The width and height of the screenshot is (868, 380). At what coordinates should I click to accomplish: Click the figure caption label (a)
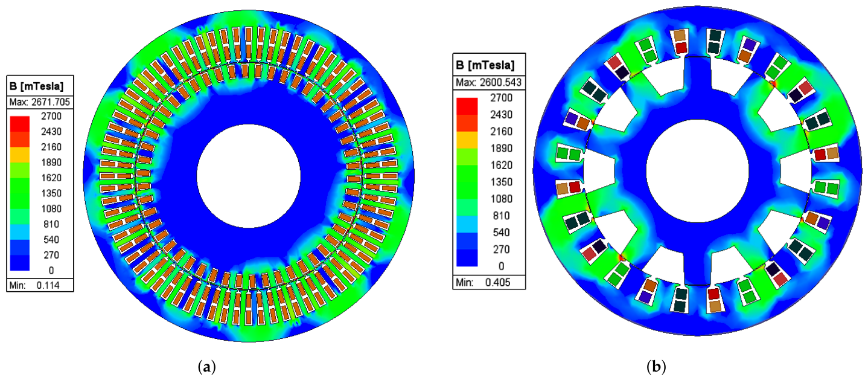click(208, 366)
